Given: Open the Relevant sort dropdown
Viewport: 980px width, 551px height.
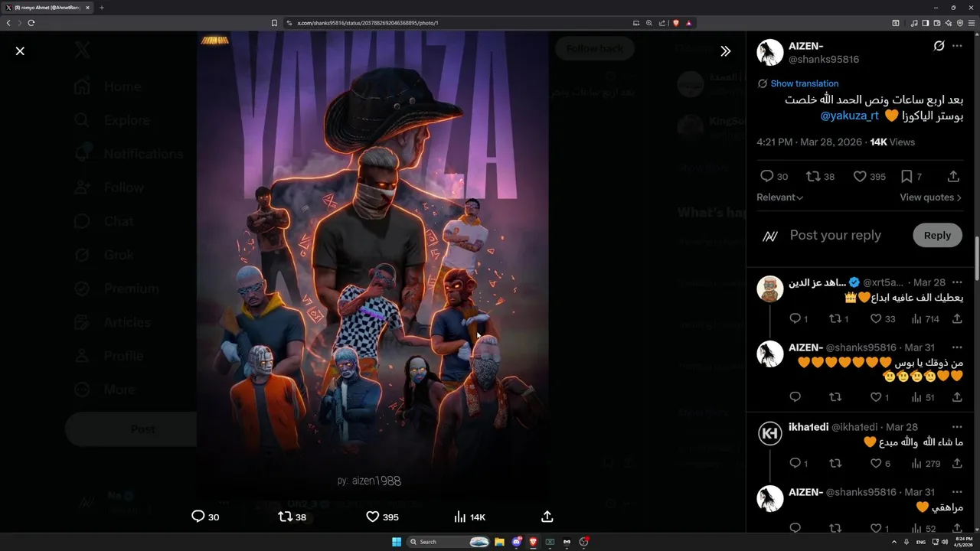Looking at the screenshot, I should [x=779, y=197].
